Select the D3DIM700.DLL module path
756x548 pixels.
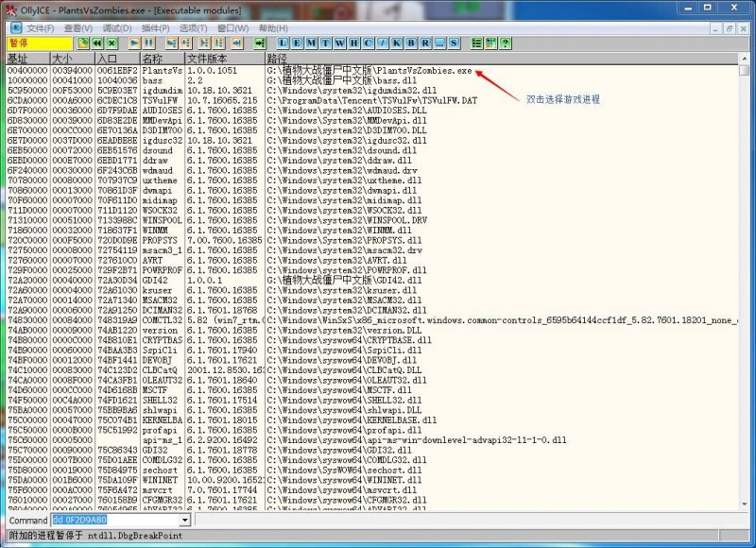[347, 130]
